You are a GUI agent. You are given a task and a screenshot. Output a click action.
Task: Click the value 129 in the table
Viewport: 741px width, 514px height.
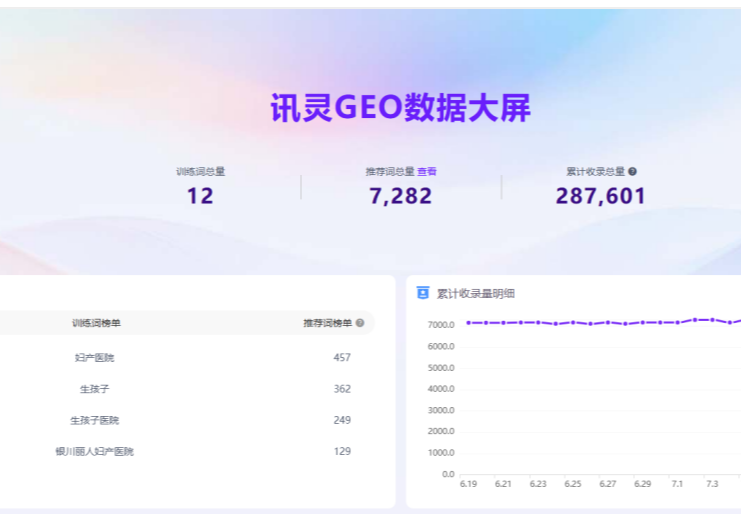coord(342,451)
